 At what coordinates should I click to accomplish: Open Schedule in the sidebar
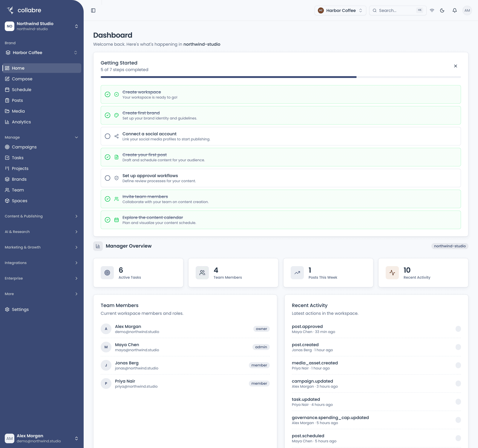(42, 90)
